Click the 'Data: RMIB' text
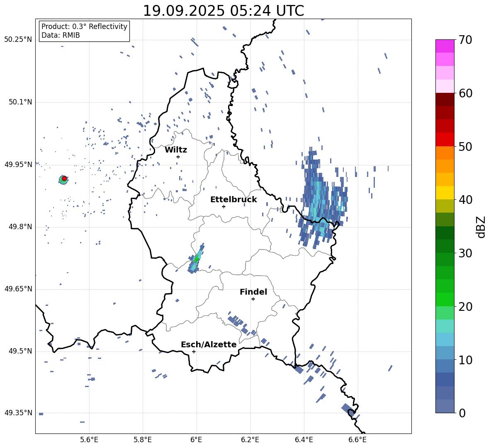 click(61, 35)
